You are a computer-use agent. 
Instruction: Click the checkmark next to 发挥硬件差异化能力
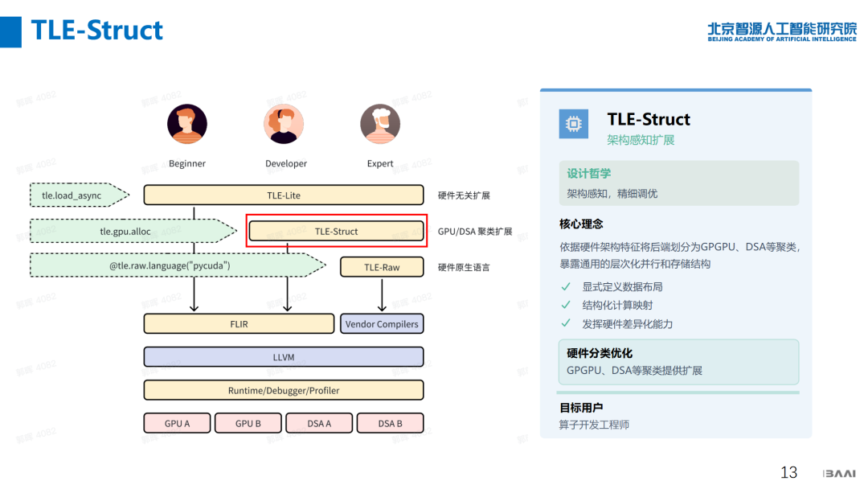[566, 323]
